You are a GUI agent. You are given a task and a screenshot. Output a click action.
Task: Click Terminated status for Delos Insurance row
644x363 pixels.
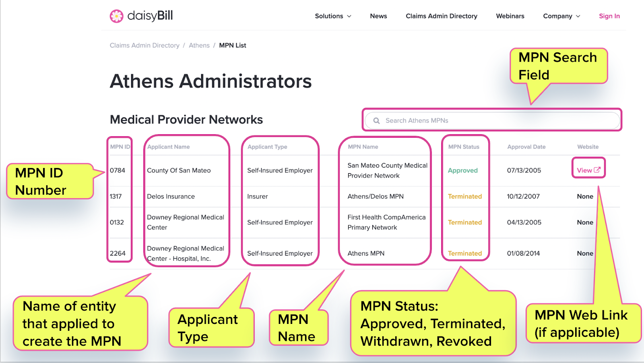(465, 197)
